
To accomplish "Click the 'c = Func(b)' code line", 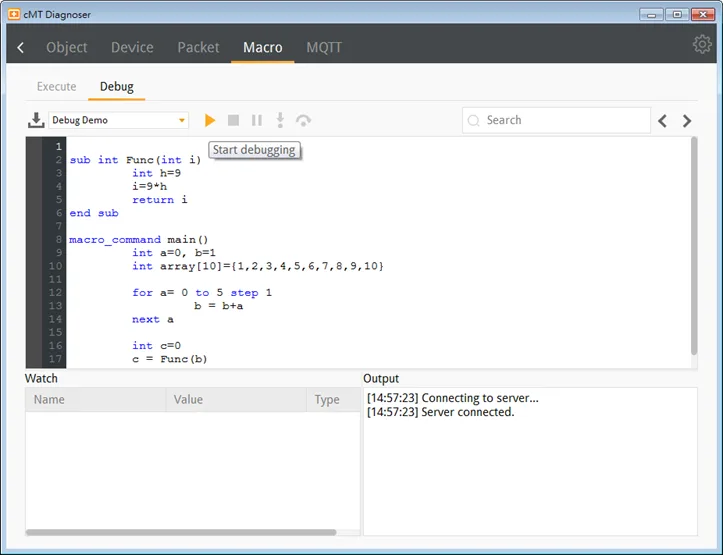I will click(x=170, y=359).
